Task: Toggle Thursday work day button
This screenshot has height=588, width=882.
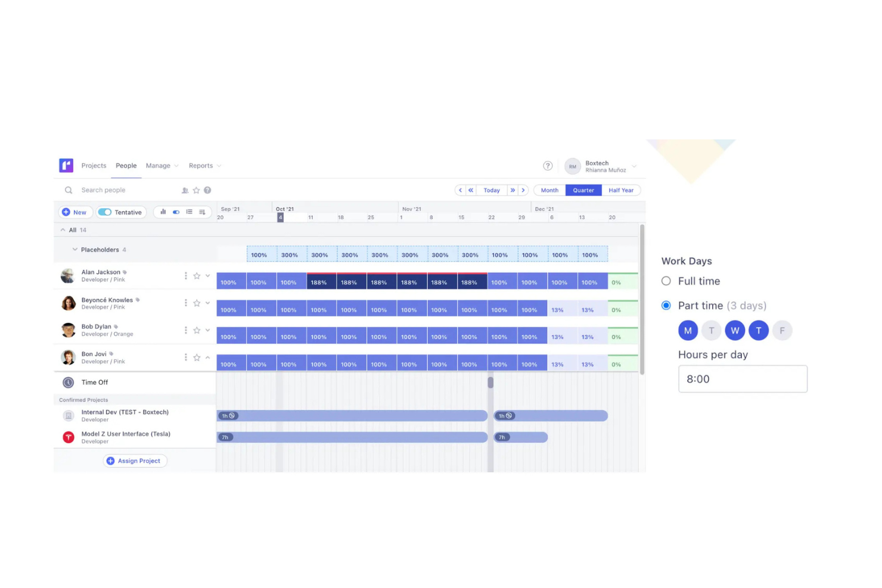Action: [759, 330]
